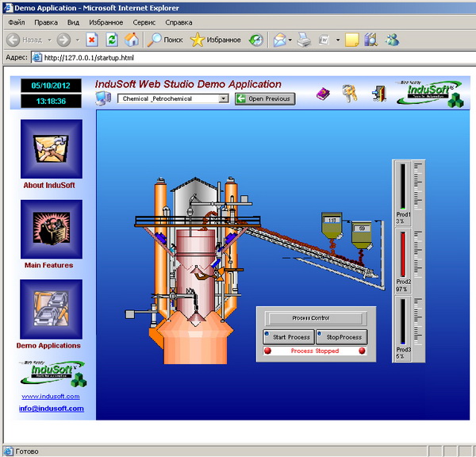476x457 pixels.
Task: Click the hopper showing value 118
Action: (332, 226)
